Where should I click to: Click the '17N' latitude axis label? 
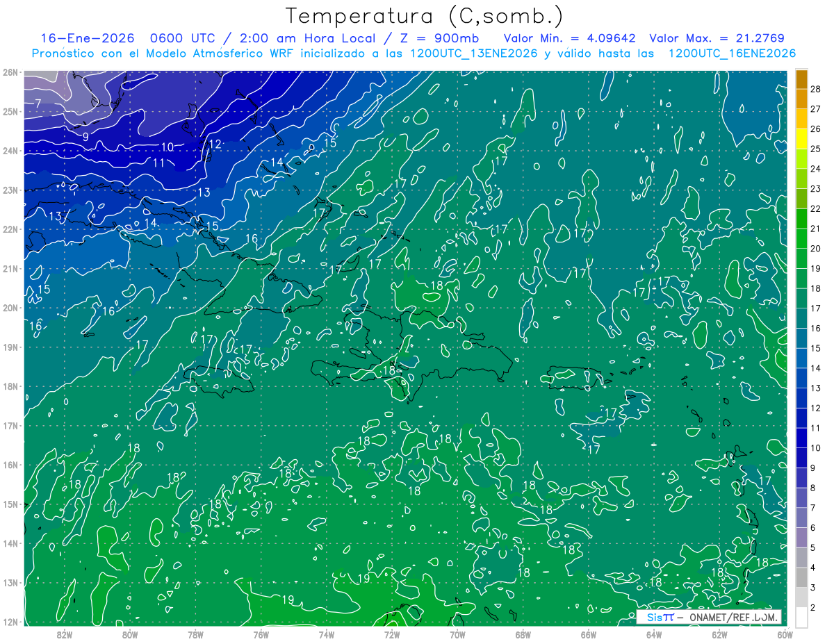(10, 425)
